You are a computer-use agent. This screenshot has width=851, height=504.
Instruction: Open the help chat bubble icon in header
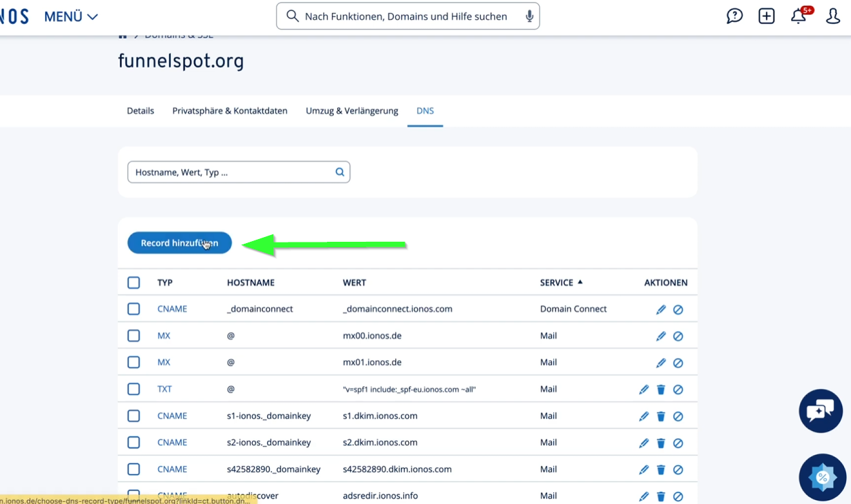click(x=734, y=16)
